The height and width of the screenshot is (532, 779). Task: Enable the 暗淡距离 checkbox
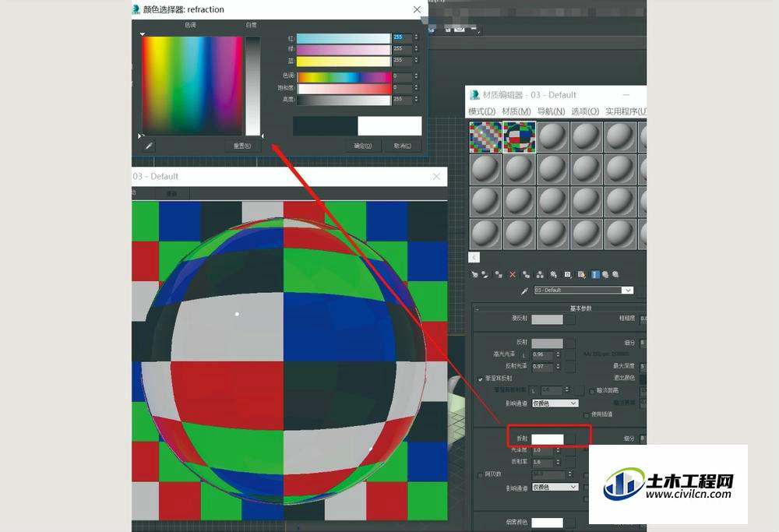click(592, 391)
